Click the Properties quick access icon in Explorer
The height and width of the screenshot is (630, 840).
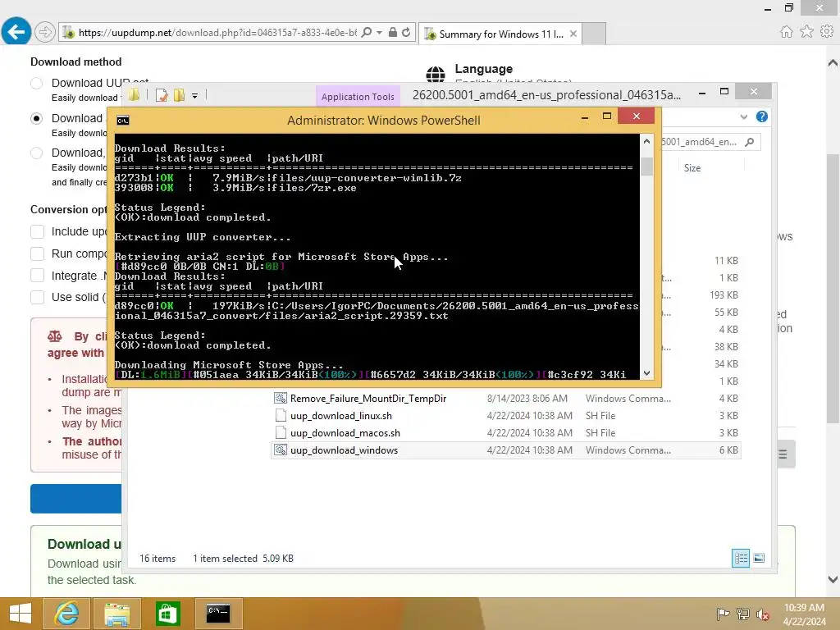pos(162,95)
